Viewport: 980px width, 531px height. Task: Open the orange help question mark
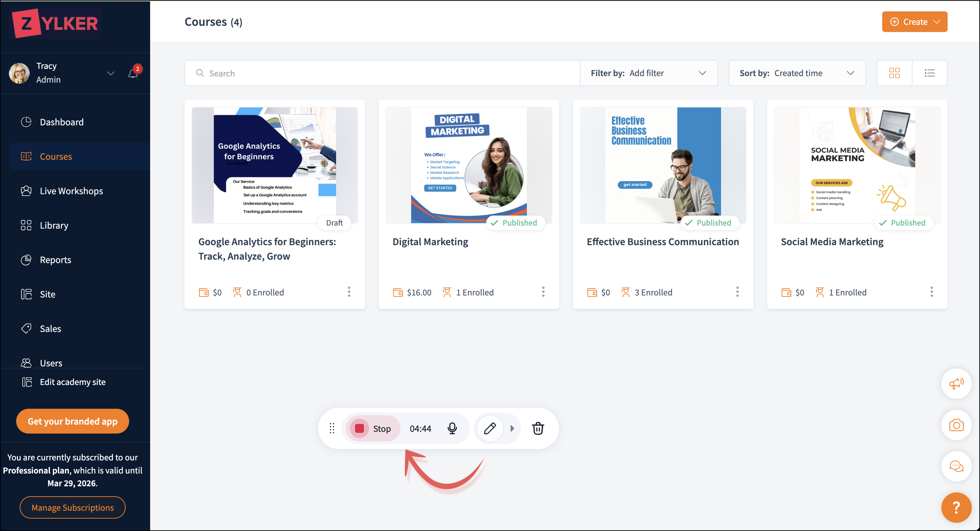click(x=956, y=508)
